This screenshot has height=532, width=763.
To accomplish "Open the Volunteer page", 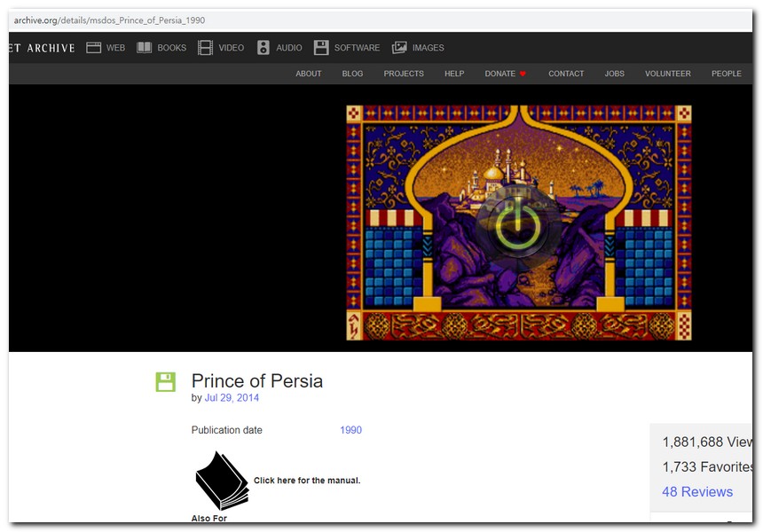I will [667, 74].
